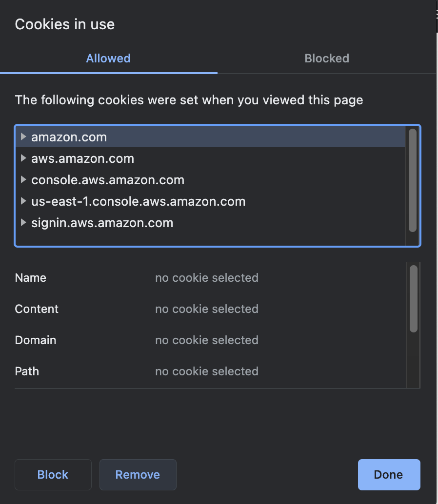This screenshot has width=438, height=504.
Task: Select the amazon.com domain in the list
Action: point(68,137)
